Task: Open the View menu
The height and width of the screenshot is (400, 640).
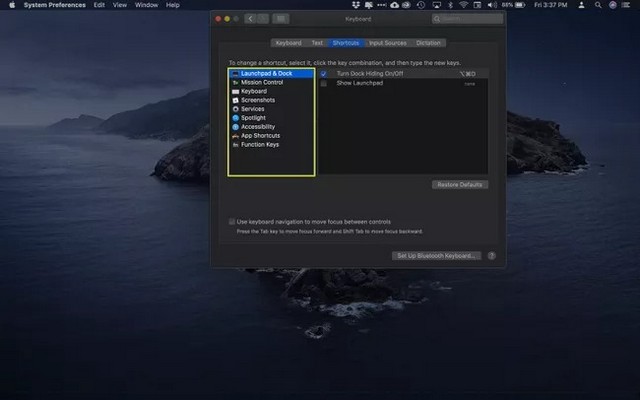Action: (120, 5)
